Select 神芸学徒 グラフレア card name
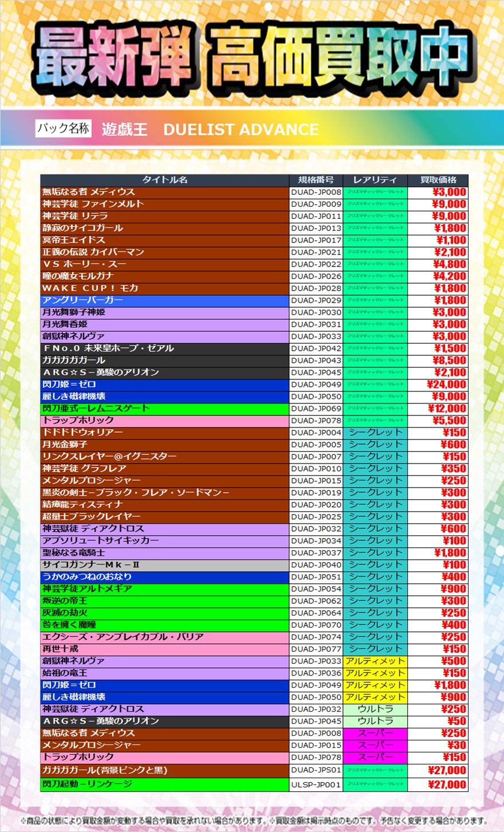Screen dimensions: 504x832 click(x=84, y=469)
